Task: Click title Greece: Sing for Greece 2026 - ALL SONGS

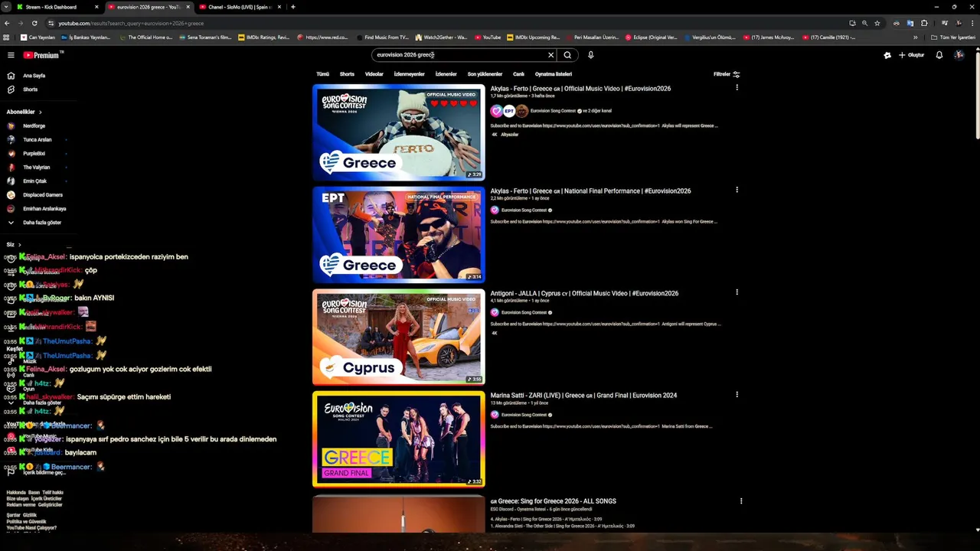Action: (x=553, y=501)
